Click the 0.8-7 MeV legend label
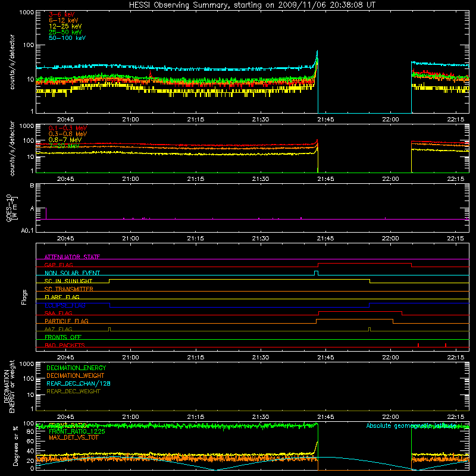Viewport: 476px width, 476px height. point(65,140)
